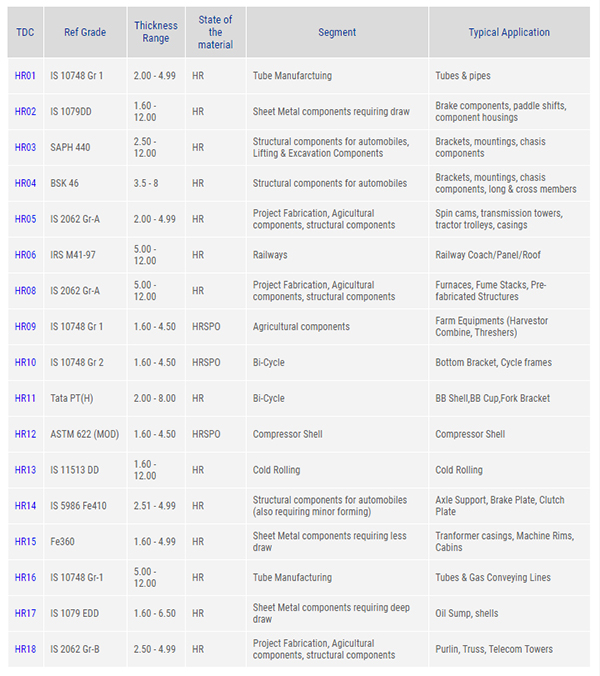600x676 pixels.
Task: Select the Tata PT(H) grade cell
Action: click(85, 398)
